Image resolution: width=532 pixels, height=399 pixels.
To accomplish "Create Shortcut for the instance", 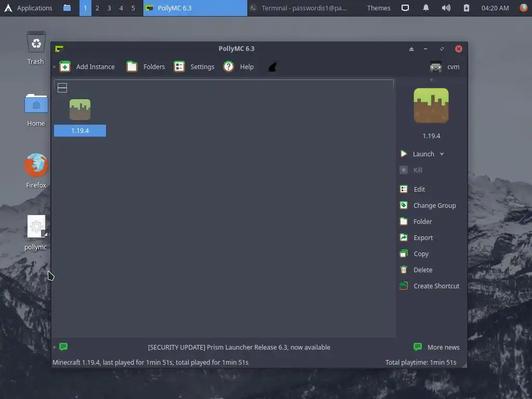I will point(430,286).
